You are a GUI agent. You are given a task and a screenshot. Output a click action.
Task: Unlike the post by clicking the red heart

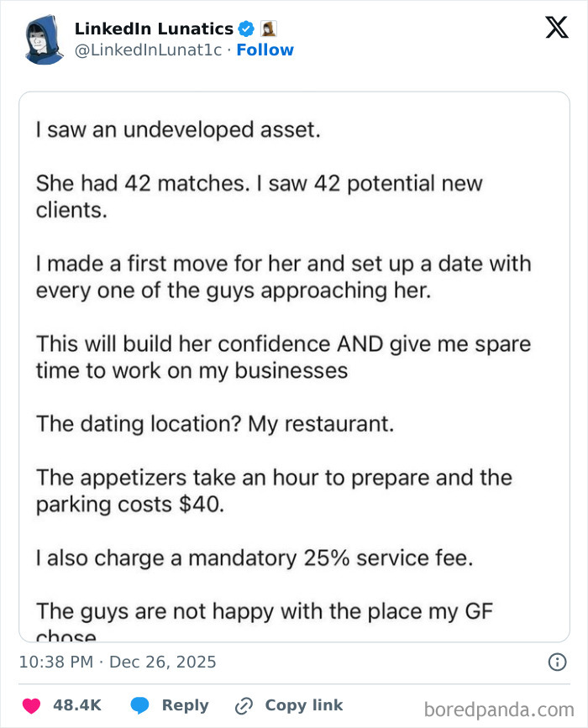pos(32,705)
